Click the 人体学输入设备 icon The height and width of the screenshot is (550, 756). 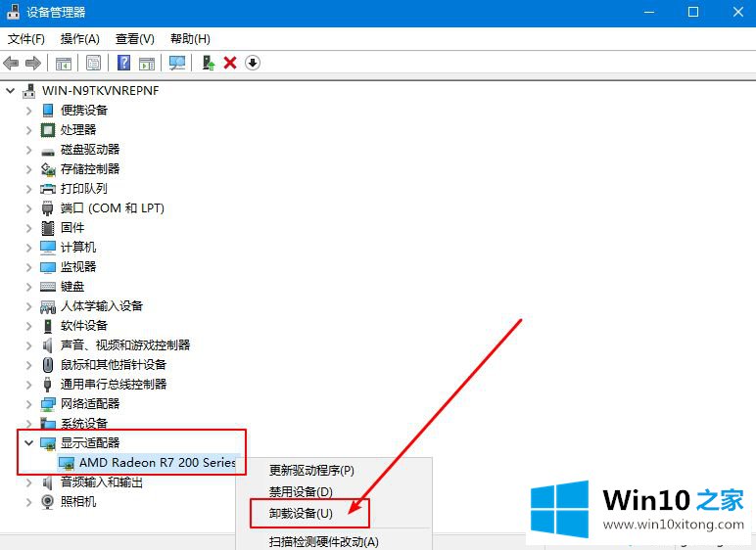pos(48,306)
